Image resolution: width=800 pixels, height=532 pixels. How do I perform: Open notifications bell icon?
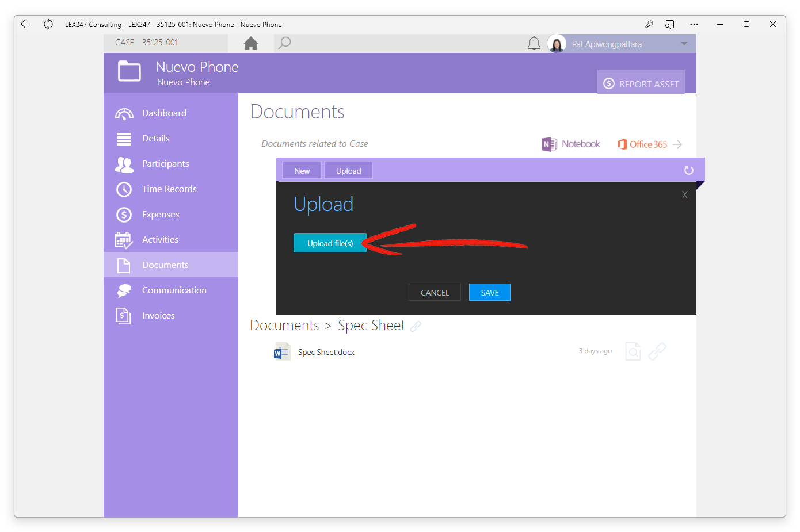coord(534,44)
